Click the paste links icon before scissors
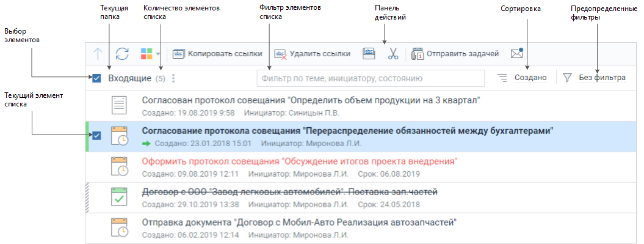 coord(369,53)
